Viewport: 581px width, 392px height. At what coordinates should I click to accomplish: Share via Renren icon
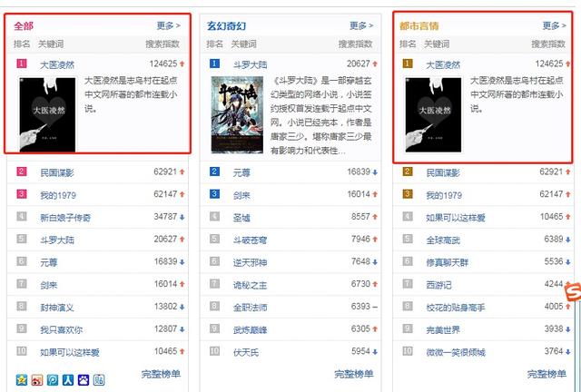tap(68, 380)
